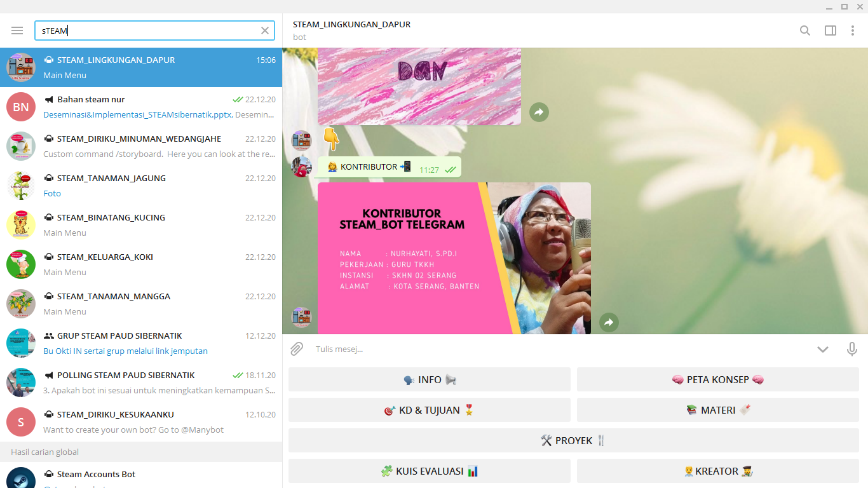This screenshot has height=488, width=868.
Task: Toggle the right info side panel
Action: click(x=831, y=30)
